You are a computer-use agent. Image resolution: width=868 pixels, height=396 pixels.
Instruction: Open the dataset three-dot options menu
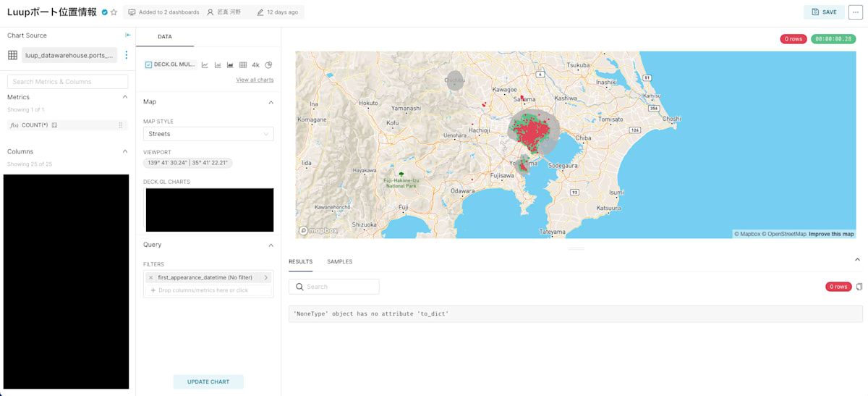coord(127,55)
